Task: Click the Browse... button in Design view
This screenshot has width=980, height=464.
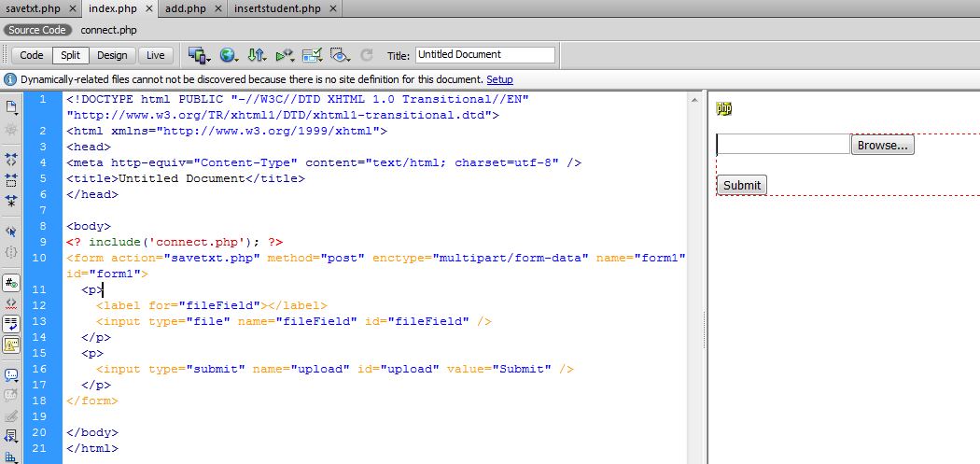Action: click(883, 145)
